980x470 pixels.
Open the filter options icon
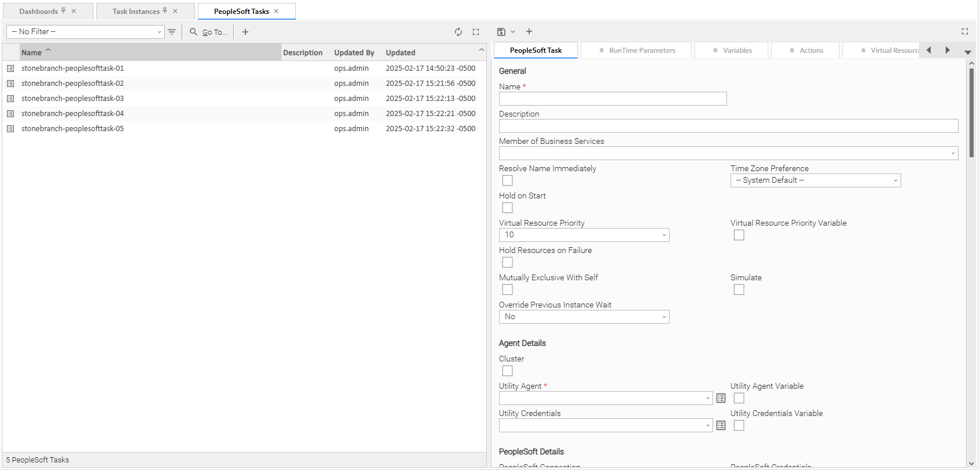click(172, 32)
